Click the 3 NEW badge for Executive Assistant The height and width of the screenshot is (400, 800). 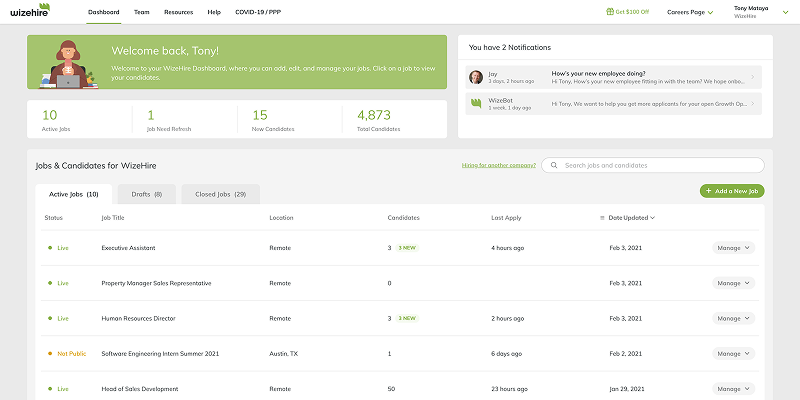click(407, 248)
